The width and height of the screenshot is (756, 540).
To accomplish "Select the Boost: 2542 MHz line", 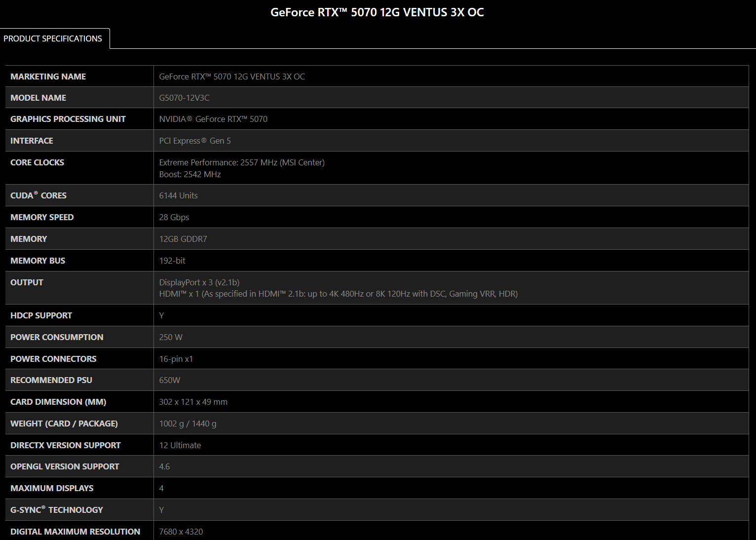I will [x=190, y=174].
